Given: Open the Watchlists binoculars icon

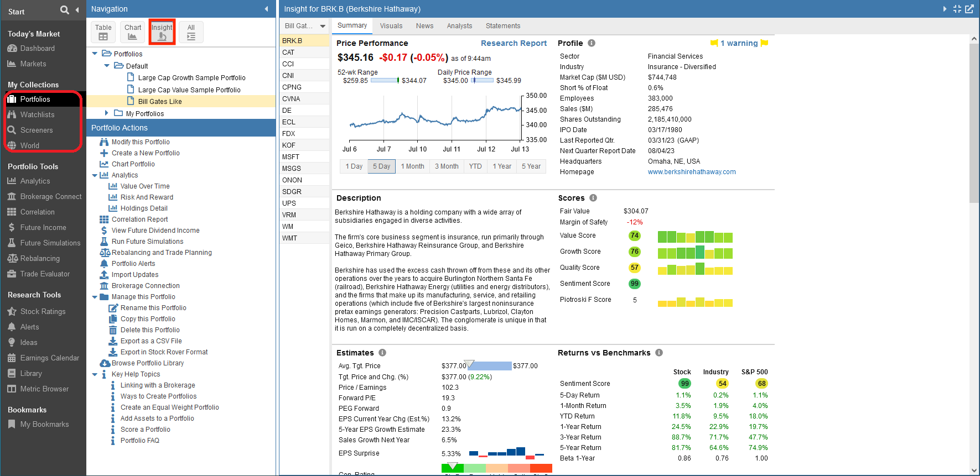Looking at the screenshot, I should (x=12, y=114).
